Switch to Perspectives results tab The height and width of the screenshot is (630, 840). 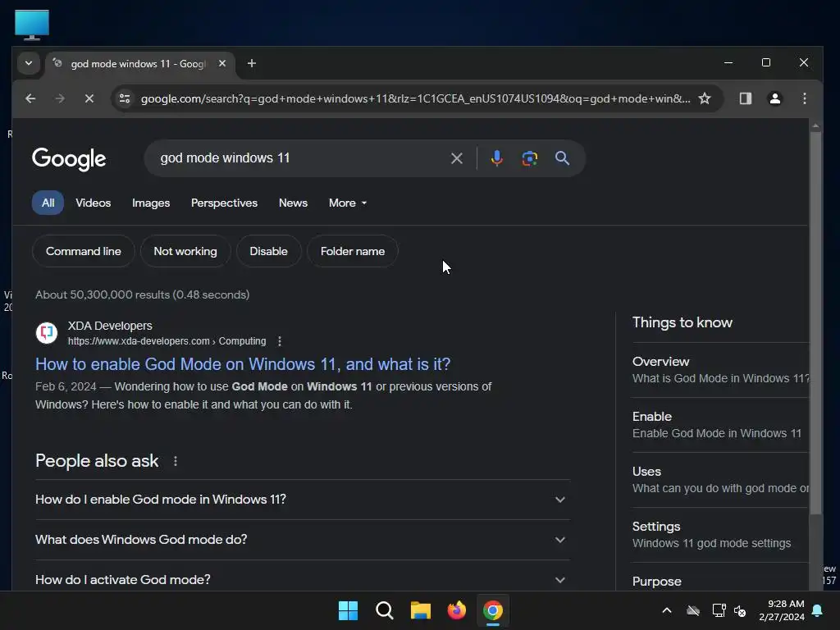(224, 203)
